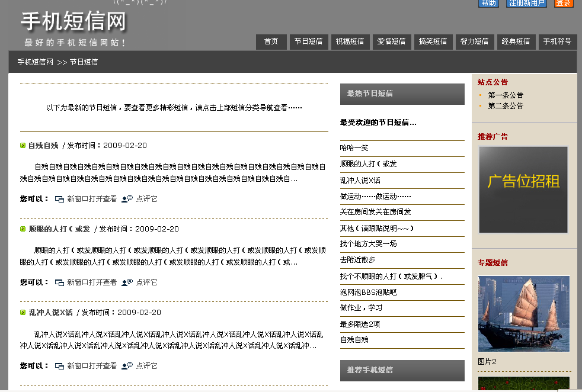
Task: Open 泡网泡BBS泡贴吧 in the hot list
Action: click(368, 293)
